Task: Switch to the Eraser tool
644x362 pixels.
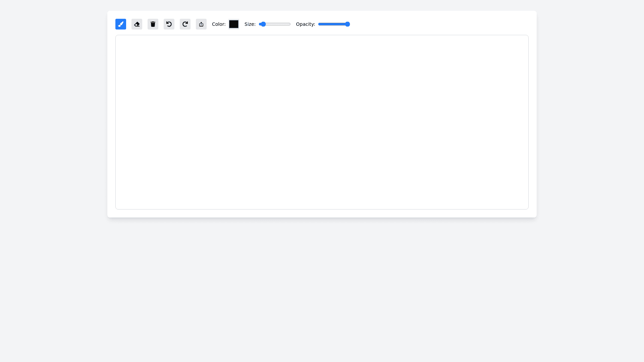Action: point(137,24)
